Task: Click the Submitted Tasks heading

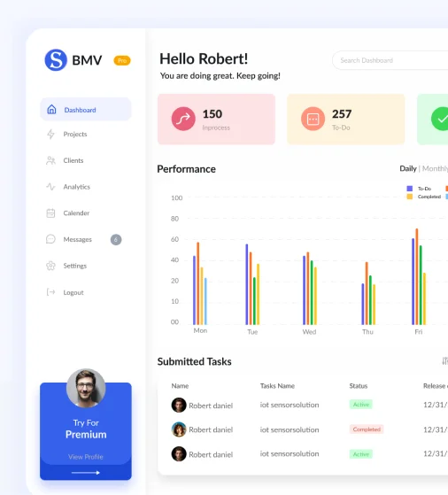Action: coord(195,361)
